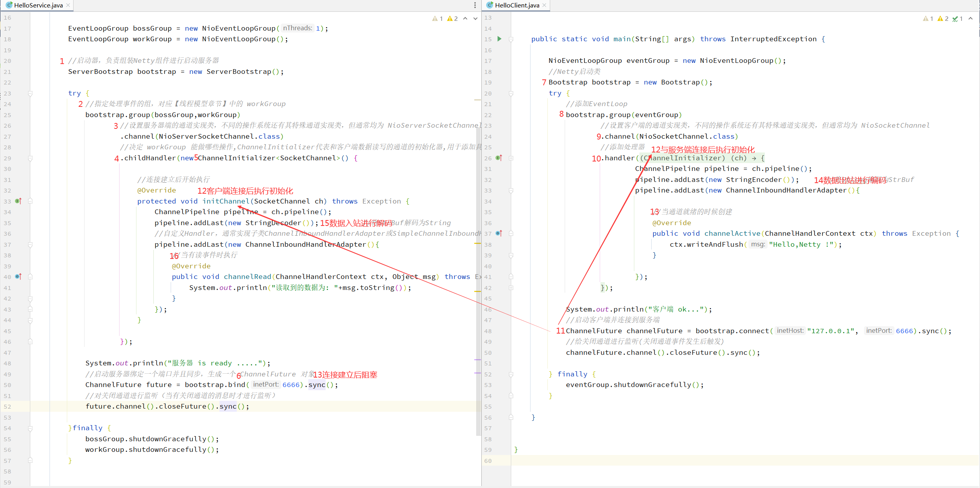
Task: Click the yellow warning count 2 in HelloService.java
Action: (x=452, y=18)
